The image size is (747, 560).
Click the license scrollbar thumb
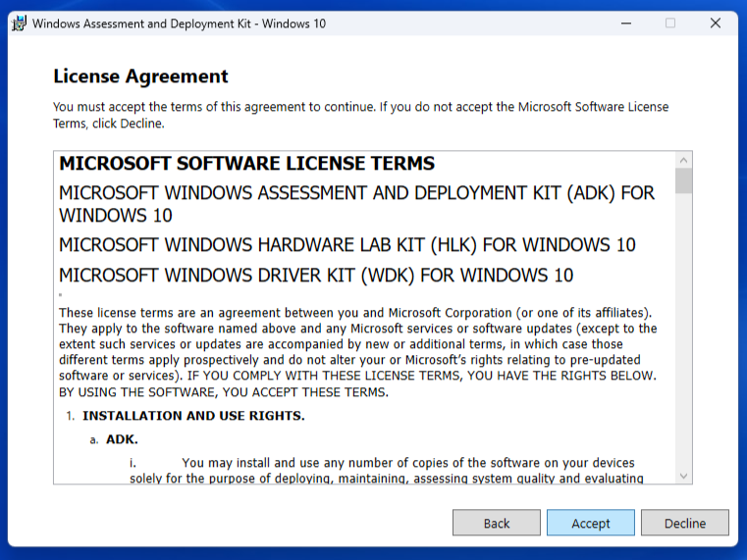(x=683, y=180)
